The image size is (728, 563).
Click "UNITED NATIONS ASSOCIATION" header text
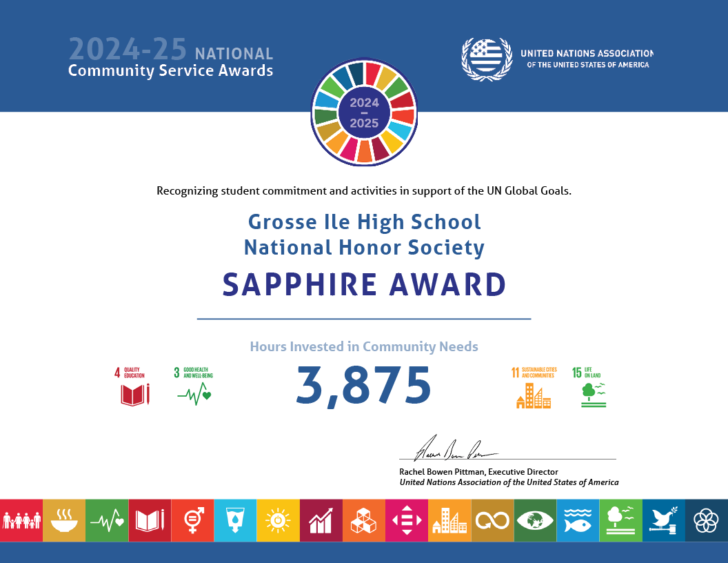587,53
